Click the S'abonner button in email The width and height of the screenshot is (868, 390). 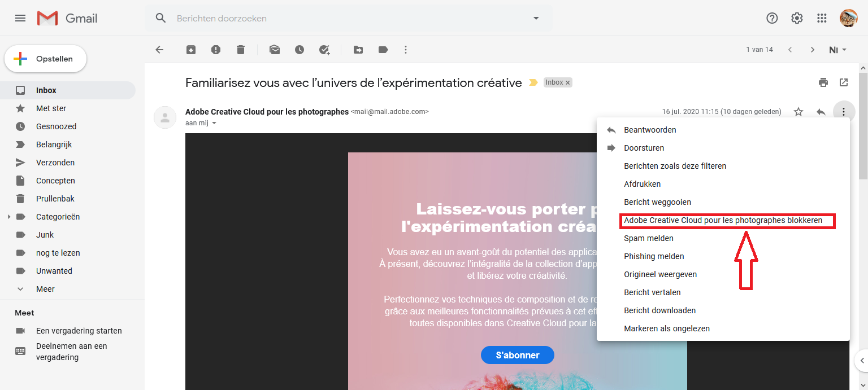coord(517,355)
